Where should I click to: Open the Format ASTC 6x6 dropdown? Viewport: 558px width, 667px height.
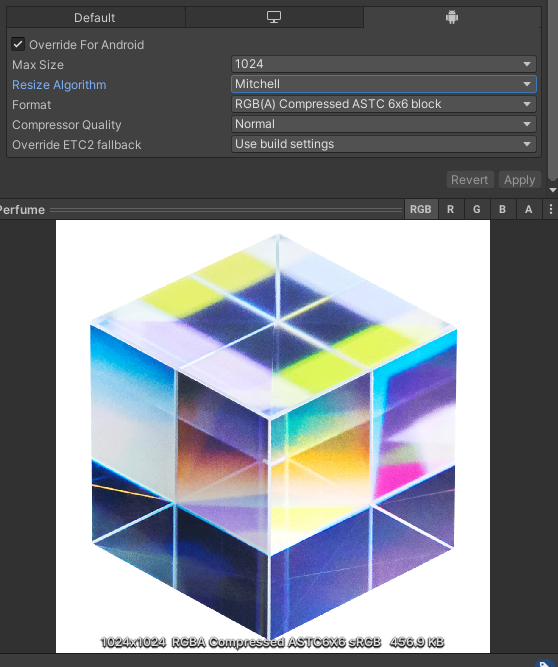(x=384, y=104)
